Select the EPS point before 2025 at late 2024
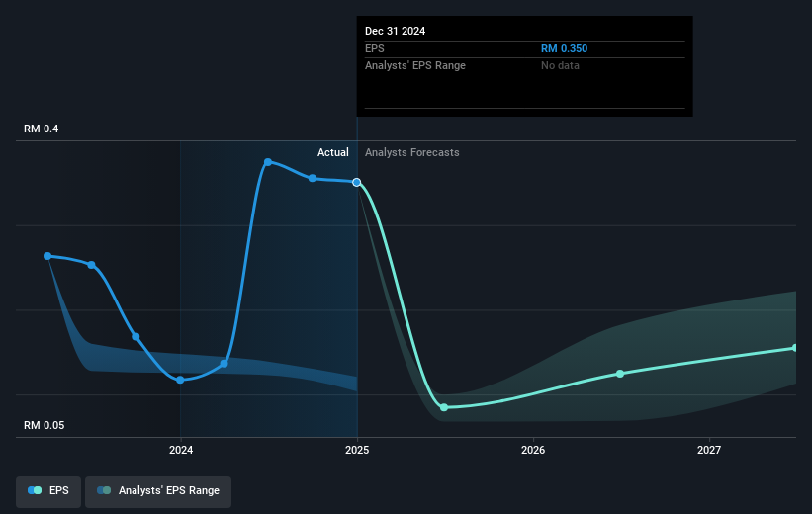The height and width of the screenshot is (514, 812). [x=313, y=178]
